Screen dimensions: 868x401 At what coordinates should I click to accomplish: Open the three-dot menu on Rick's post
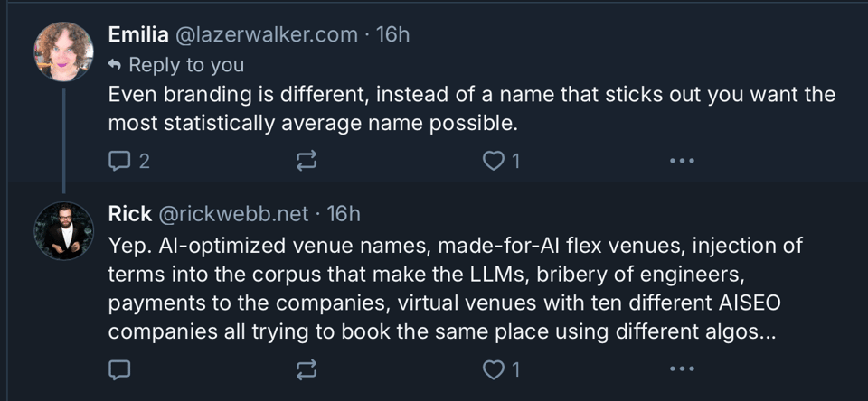pos(682,369)
